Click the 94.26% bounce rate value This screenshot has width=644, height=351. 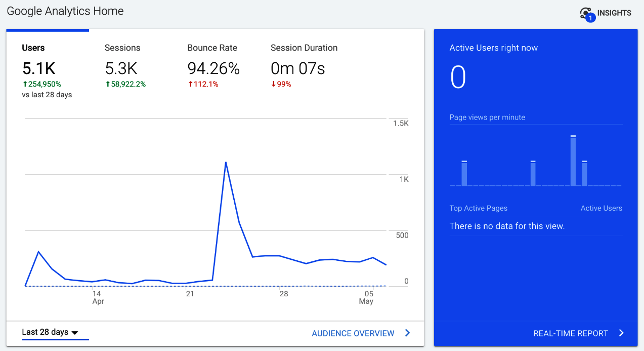click(213, 68)
